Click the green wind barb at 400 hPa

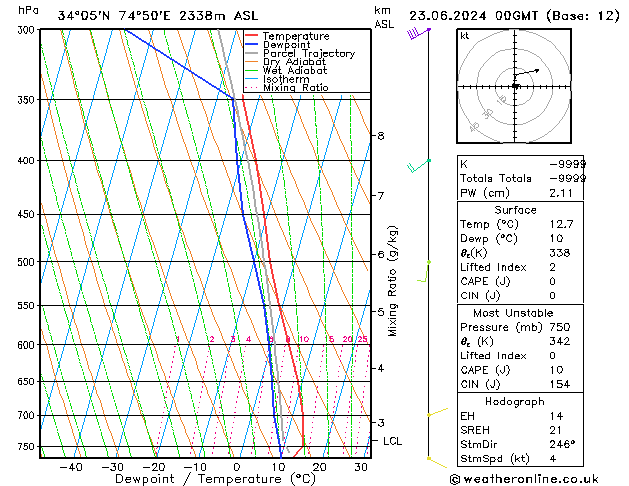[x=418, y=166]
